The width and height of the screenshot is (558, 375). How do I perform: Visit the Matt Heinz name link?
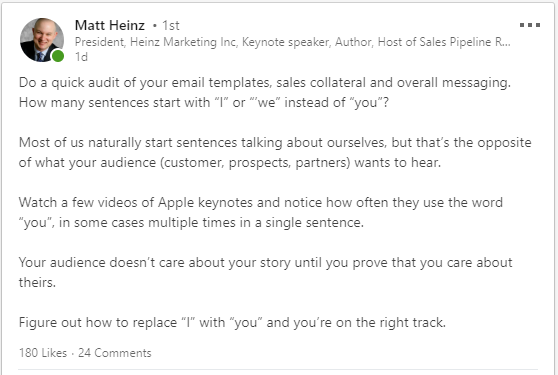pos(110,25)
